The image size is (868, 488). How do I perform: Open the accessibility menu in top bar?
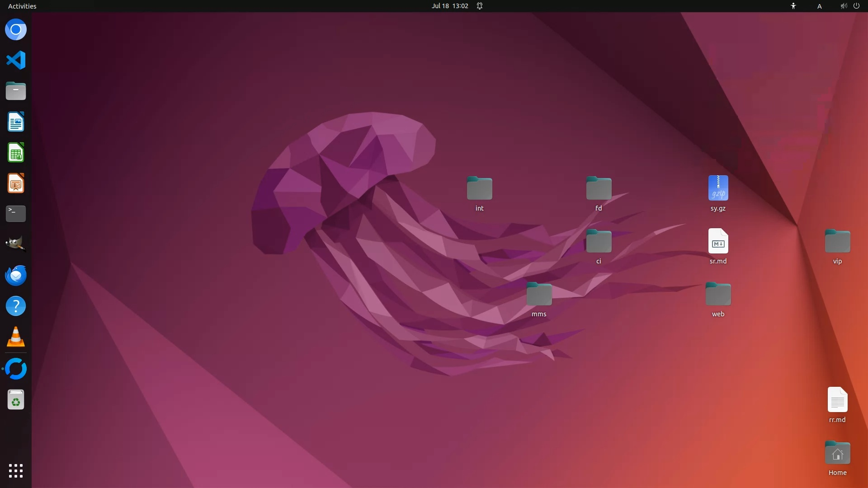pos(793,6)
